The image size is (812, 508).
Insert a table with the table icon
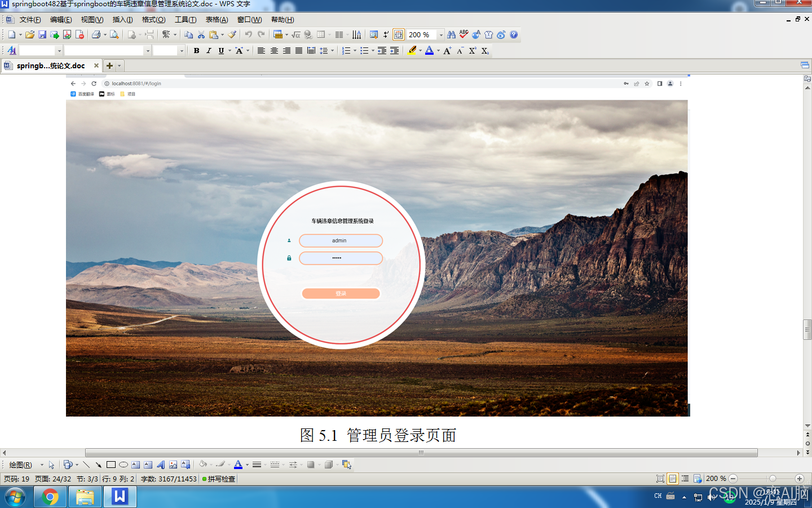(278, 34)
